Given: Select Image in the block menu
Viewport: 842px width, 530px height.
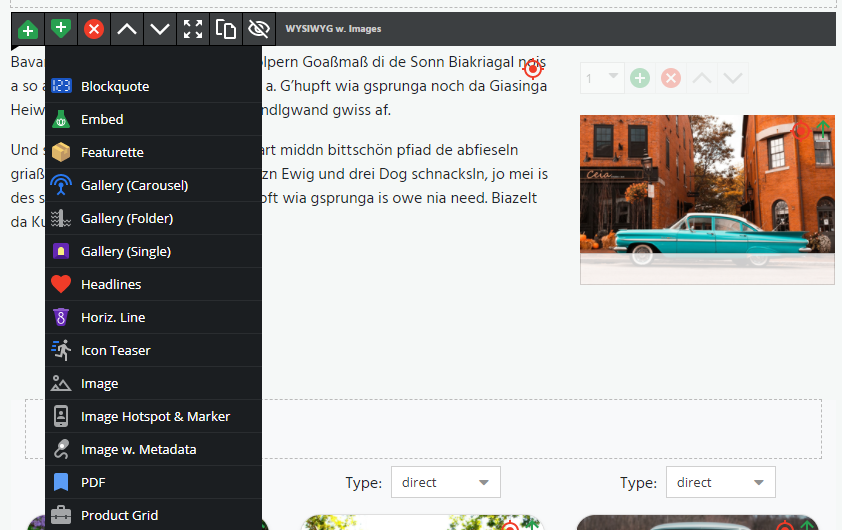Looking at the screenshot, I should point(154,383).
